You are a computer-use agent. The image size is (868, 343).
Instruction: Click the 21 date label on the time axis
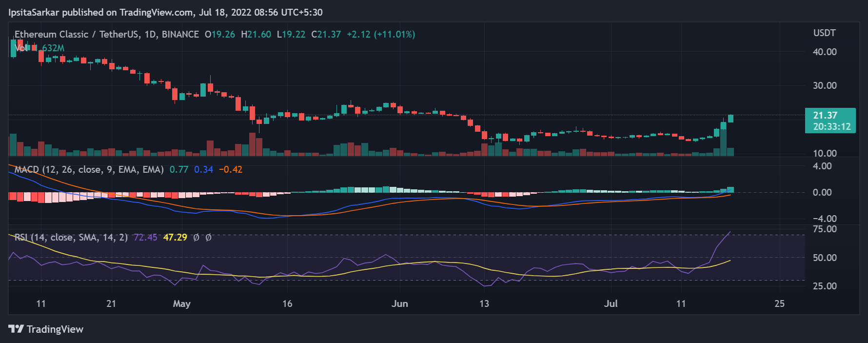pos(111,303)
